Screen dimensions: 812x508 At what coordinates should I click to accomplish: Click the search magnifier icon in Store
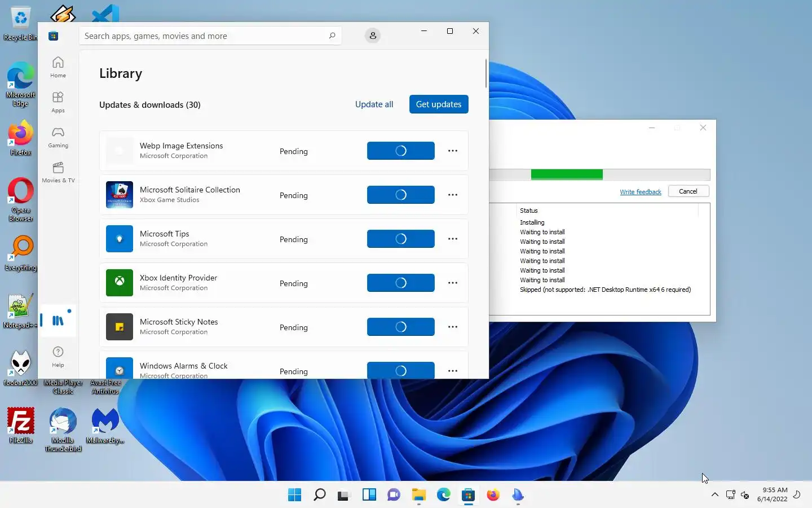coord(332,36)
